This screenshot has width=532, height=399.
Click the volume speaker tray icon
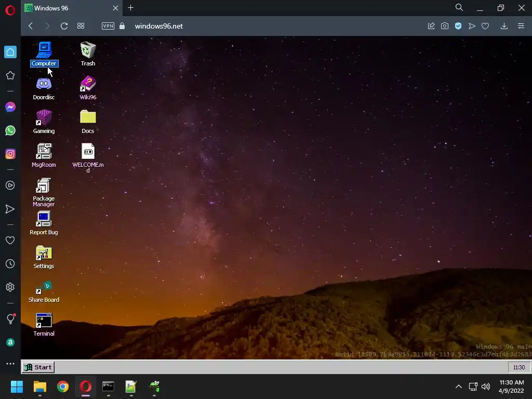(x=486, y=387)
